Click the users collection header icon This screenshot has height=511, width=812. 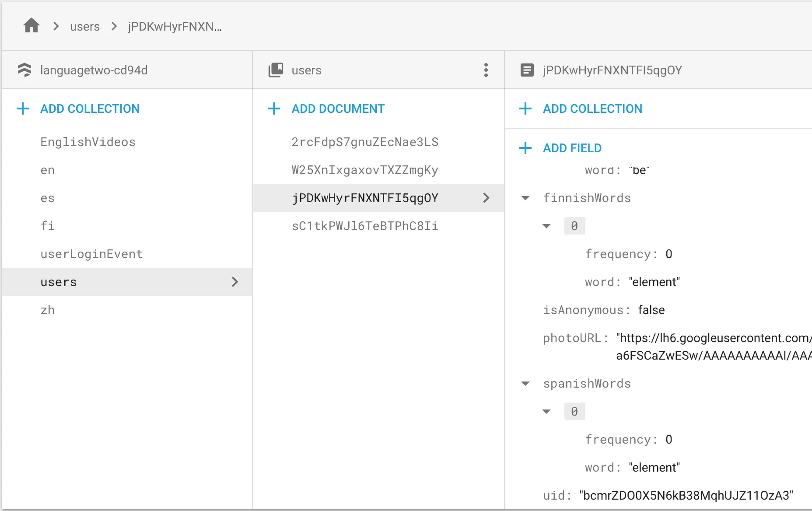tap(276, 70)
